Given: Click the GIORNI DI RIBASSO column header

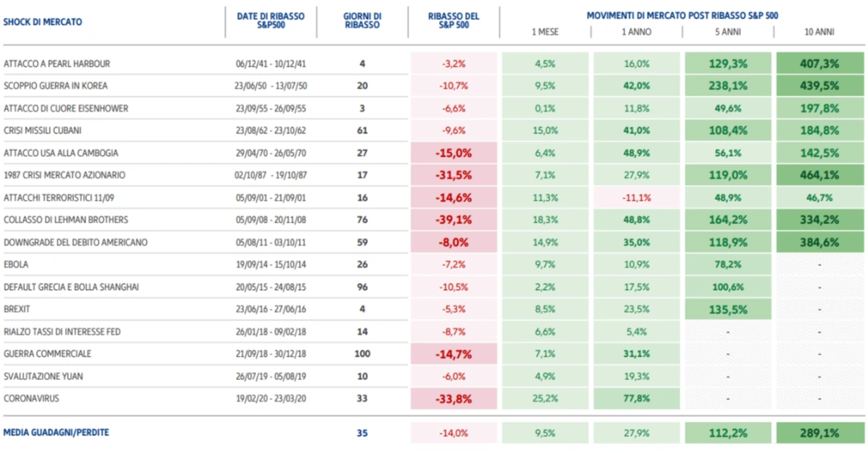Looking at the screenshot, I should pos(362,21).
